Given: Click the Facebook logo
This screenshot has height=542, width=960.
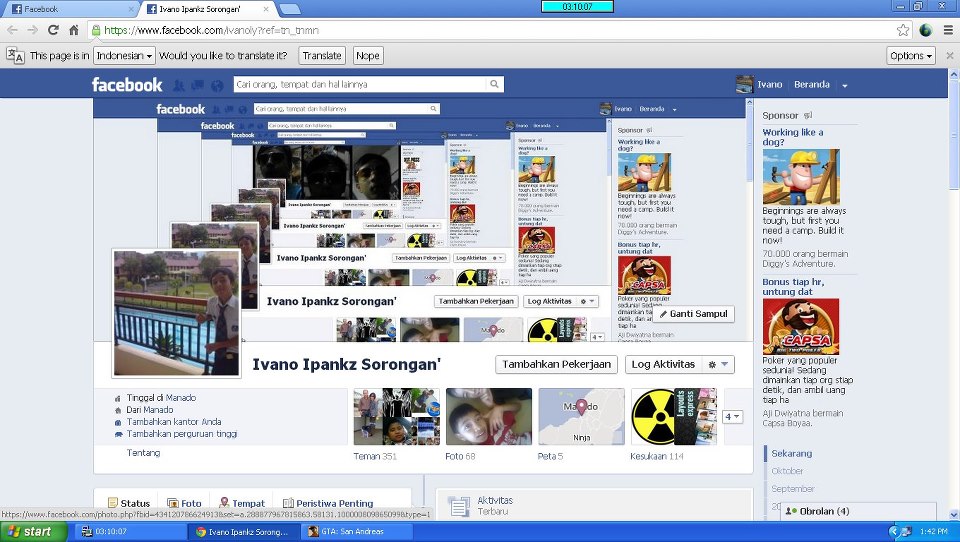Looking at the screenshot, I should (x=127, y=85).
